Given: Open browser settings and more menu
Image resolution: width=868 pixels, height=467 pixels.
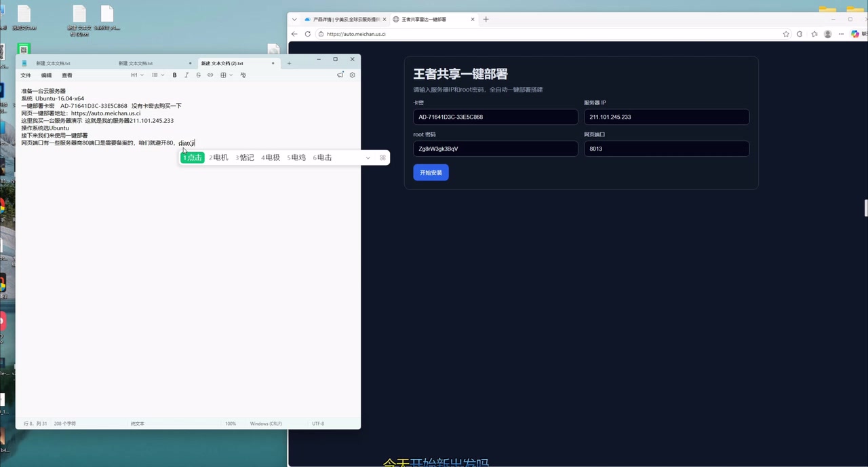Looking at the screenshot, I should (842, 34).
